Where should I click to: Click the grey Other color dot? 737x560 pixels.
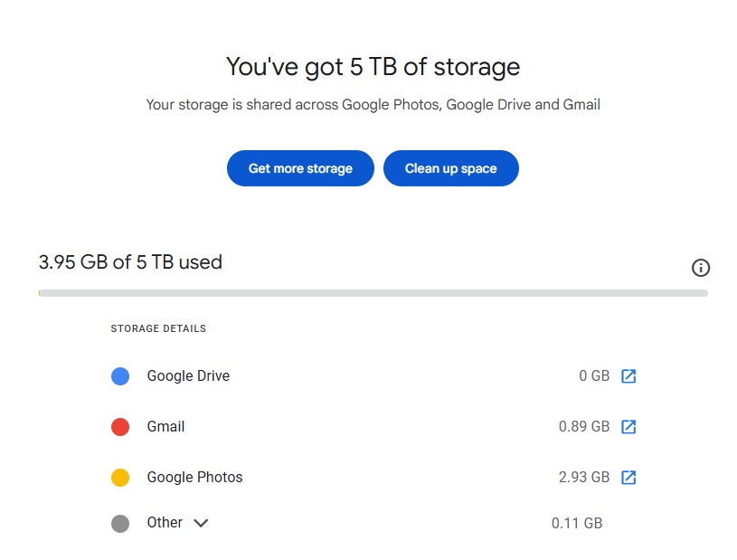[x=120, y=523]
